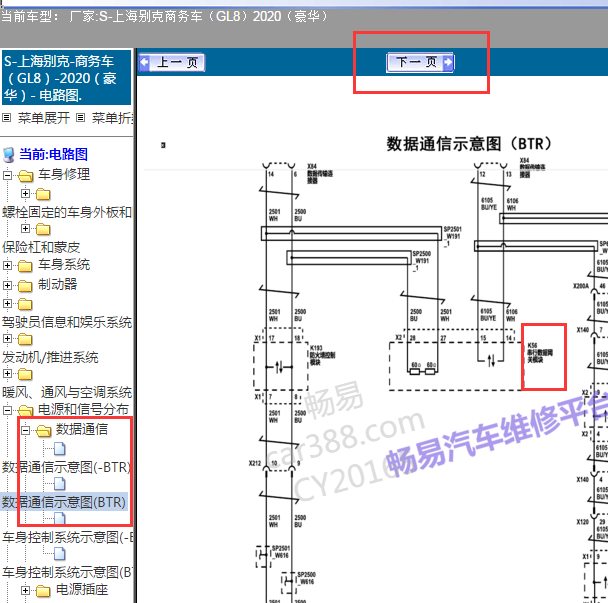Click the 电源和信号分布 open folder icon
The image size is (608, 603).
click(25, 411)
